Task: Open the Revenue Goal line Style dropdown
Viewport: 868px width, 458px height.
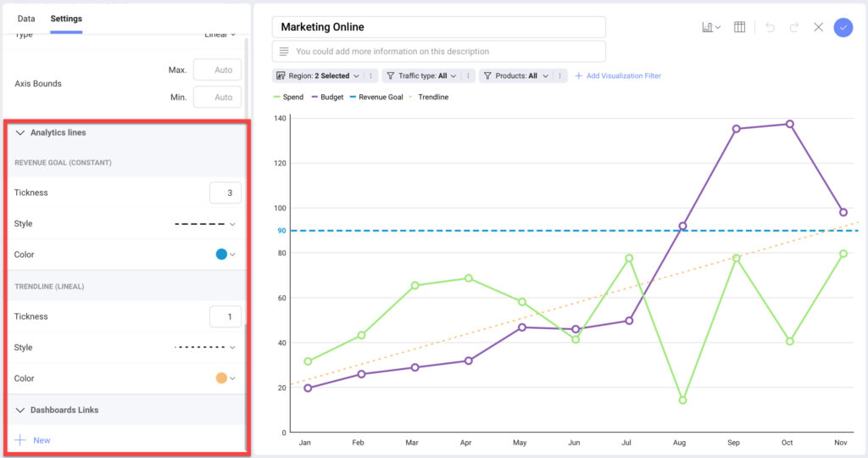Action: click(x=205, y=224)
